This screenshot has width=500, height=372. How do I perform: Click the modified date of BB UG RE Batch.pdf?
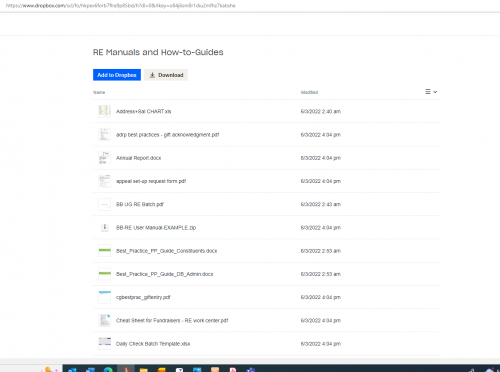click(321, 204)
